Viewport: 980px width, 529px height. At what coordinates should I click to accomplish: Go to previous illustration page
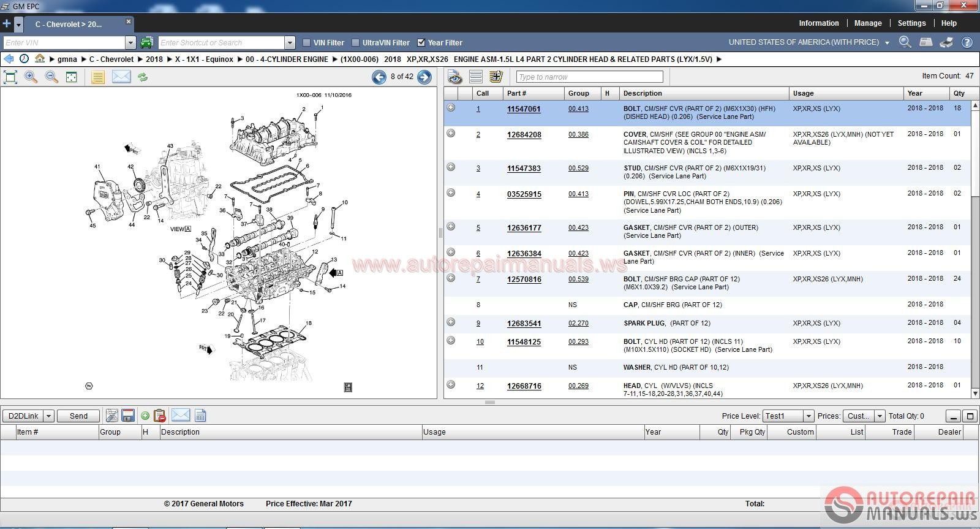[x=379, y=77]
